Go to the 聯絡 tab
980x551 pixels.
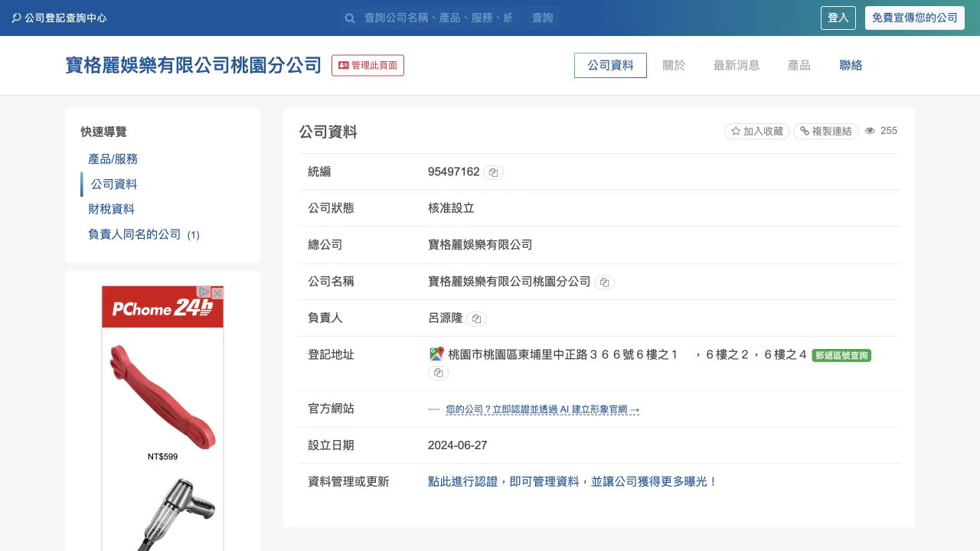coord(851,65)
